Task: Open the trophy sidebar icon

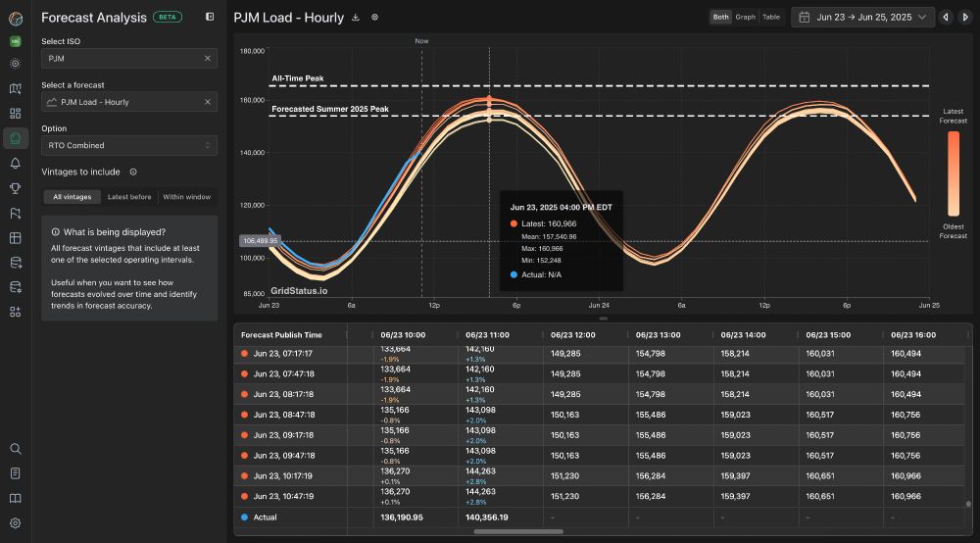Action: [16, 188]
